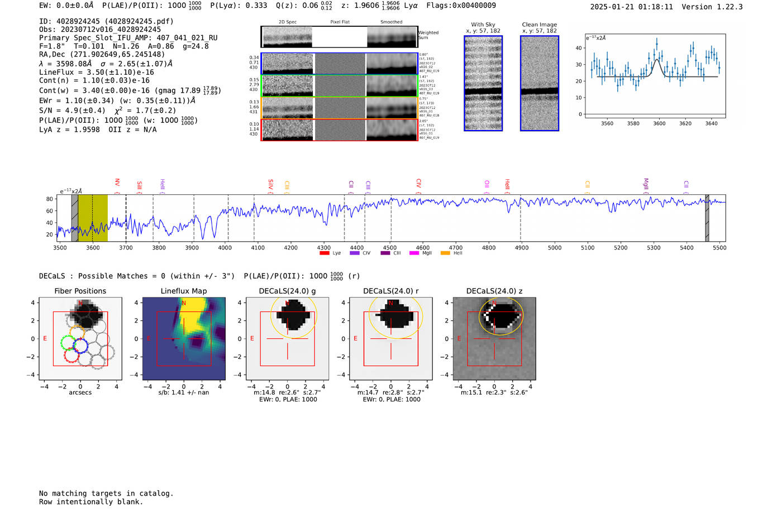Click the red fiber circle in Fiber Positions

tap(72, 355)
